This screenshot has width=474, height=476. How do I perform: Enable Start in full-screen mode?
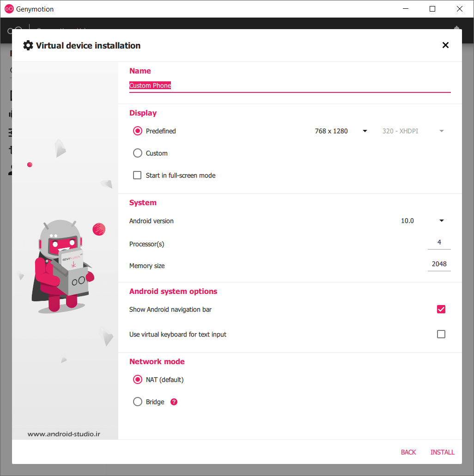pos(137,175)
